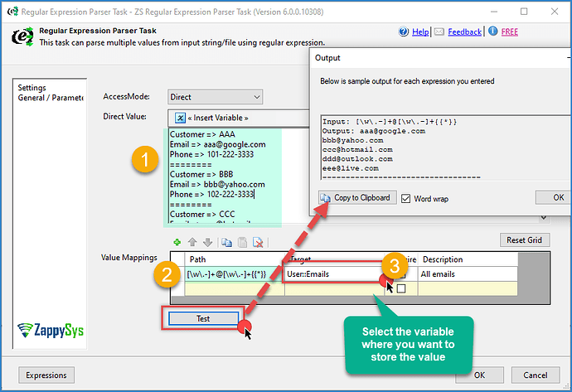Add a new mapping row with green plus
The width and height of the screenshot is (572, 392).
177,242
